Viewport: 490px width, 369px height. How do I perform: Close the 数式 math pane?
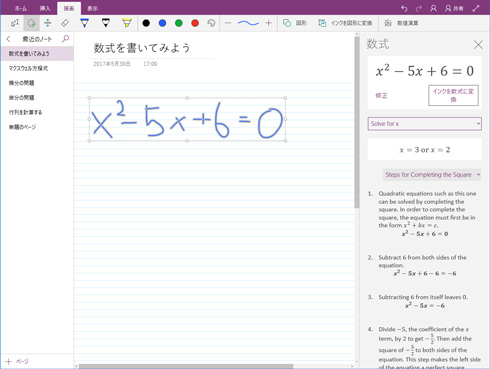coord(478,44)
